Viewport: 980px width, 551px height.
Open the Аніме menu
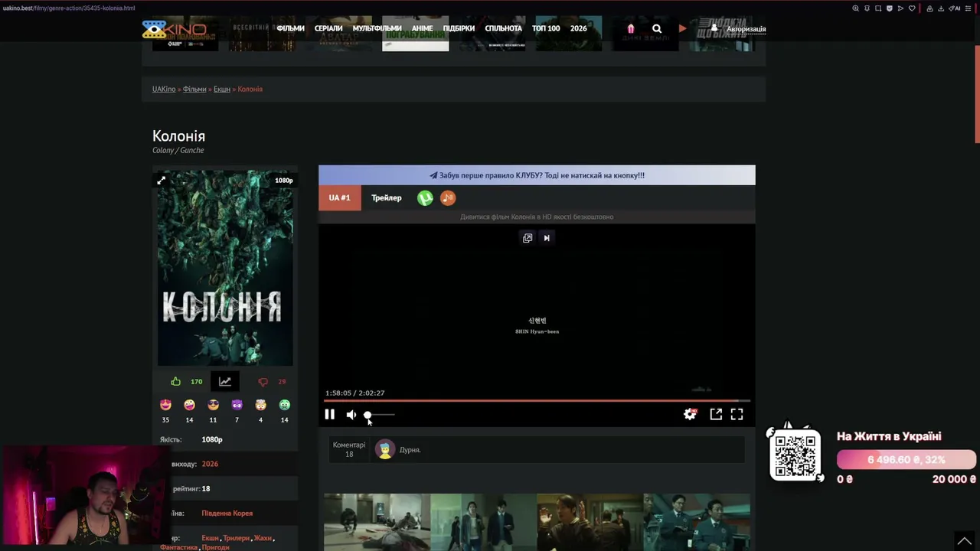(422, 28)
